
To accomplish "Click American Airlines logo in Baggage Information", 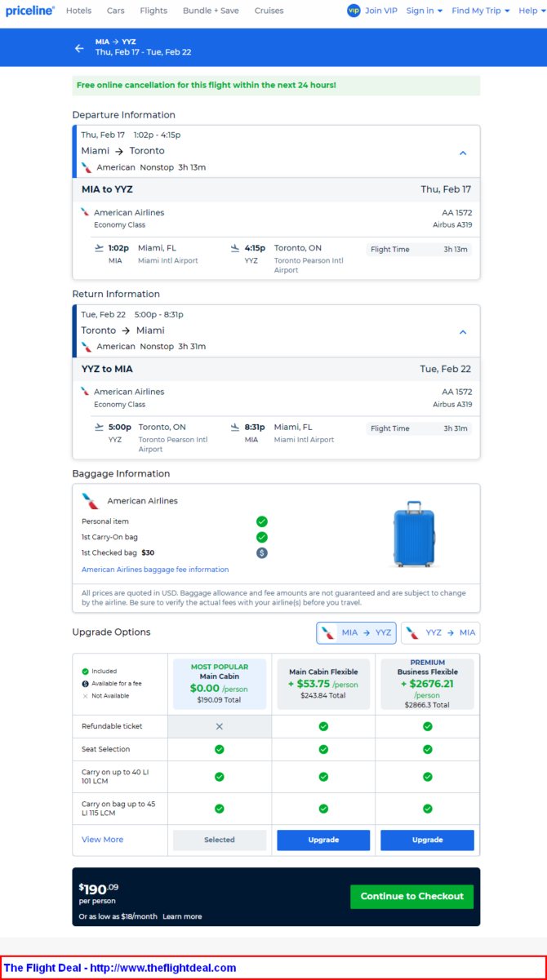I will [x=89, y=500].
